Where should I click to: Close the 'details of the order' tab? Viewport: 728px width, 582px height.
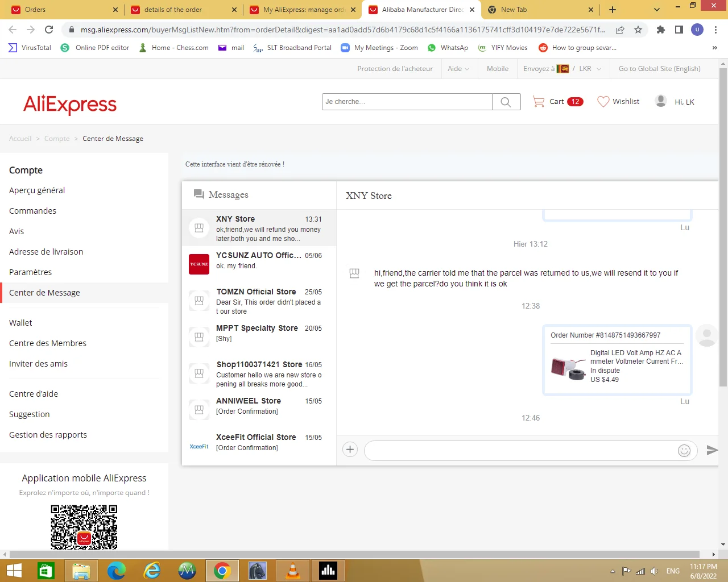coord(234,10)
